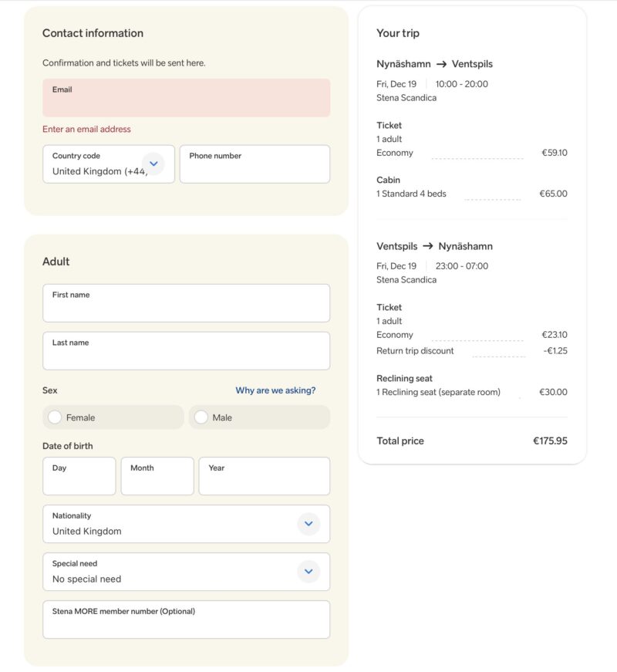Click the 'Enter an email address' error message

(x=86, y=130)
